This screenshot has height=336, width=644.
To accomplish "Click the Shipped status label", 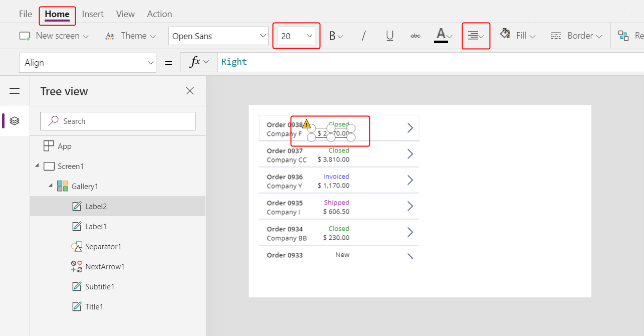I will click(x=337, y=203).
